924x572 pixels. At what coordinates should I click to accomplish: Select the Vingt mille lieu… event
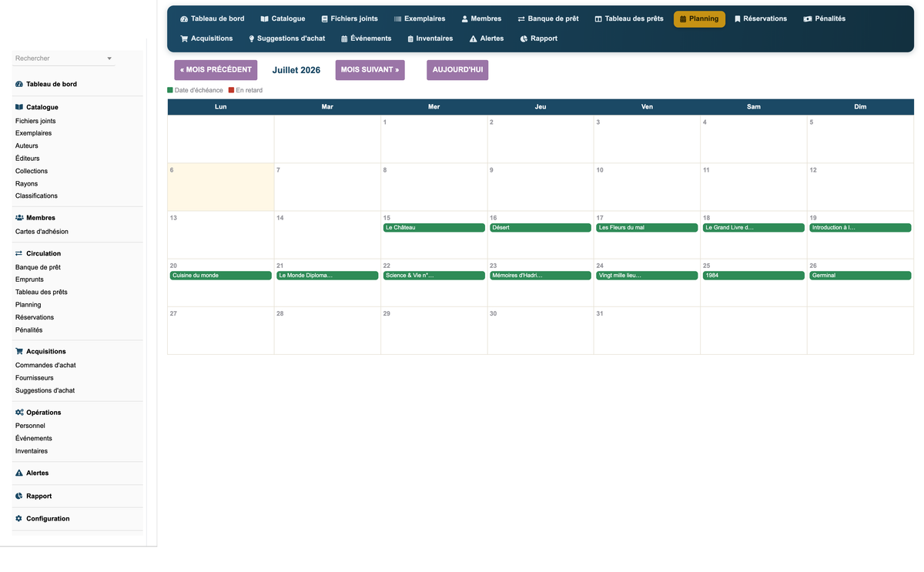647,276
